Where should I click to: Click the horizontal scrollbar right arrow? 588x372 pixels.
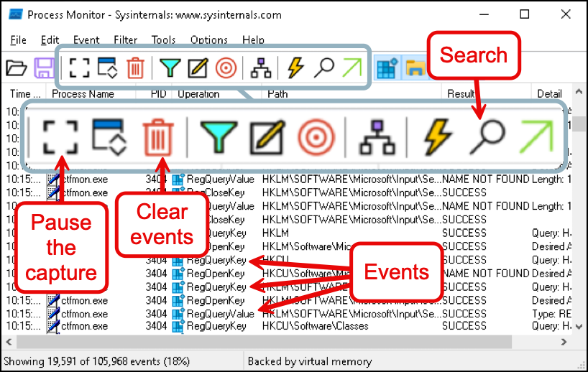point(564,342)
